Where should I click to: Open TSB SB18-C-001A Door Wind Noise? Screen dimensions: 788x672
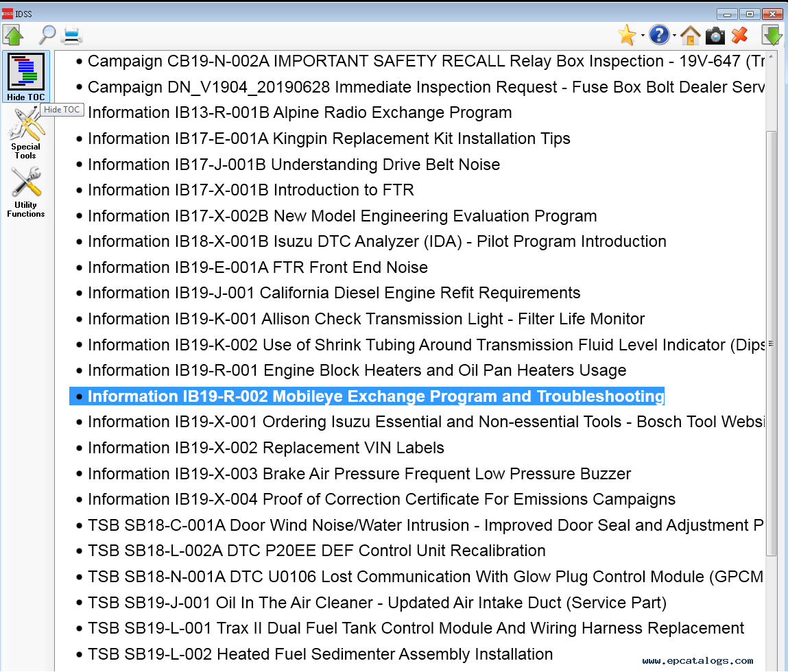coord(426,525)
